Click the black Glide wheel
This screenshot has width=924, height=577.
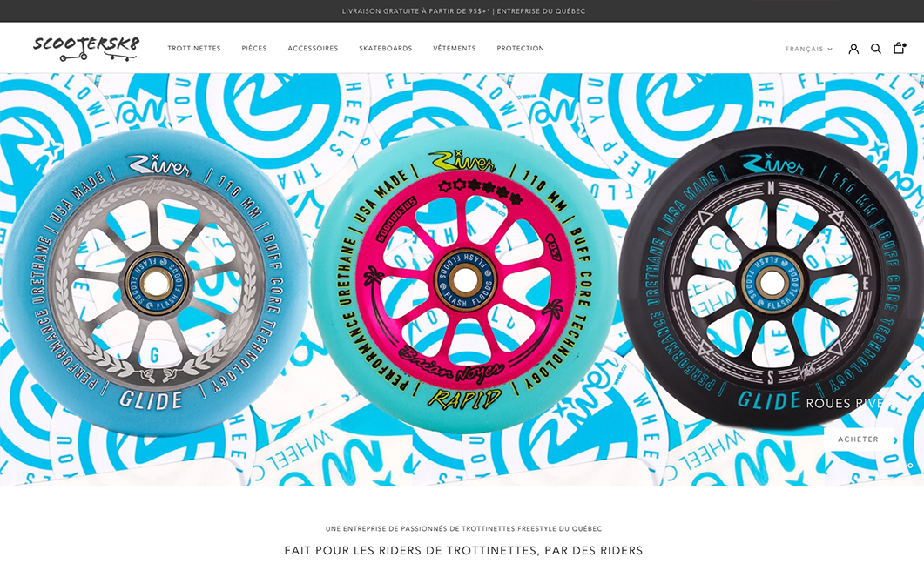(x=771, y=280)
